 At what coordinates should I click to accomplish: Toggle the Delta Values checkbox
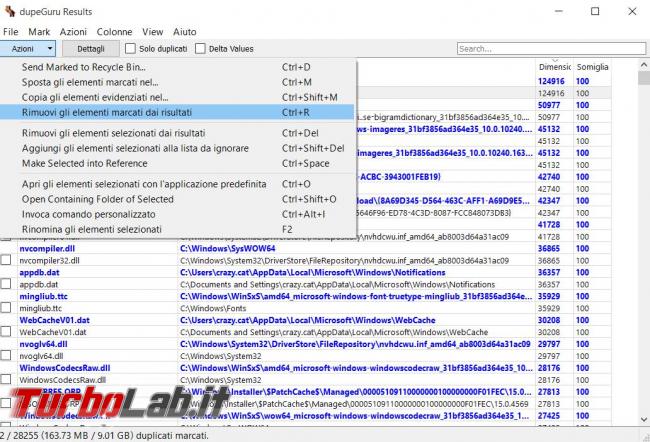pos(200,49)
